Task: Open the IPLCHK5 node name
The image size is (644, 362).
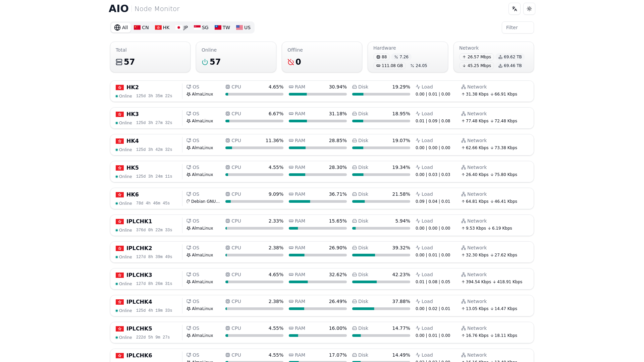Action: click(x=139, y=328)
